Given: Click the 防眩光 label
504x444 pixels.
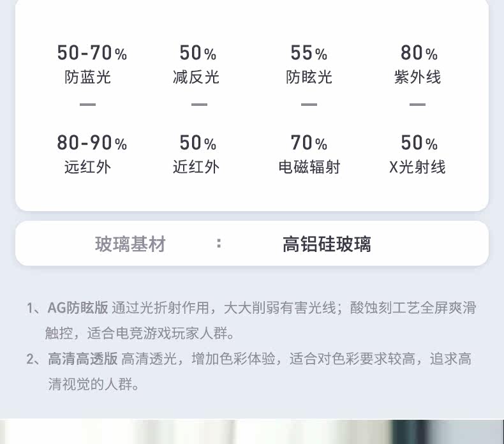Looking at the screenshot, I should (309, 77).
